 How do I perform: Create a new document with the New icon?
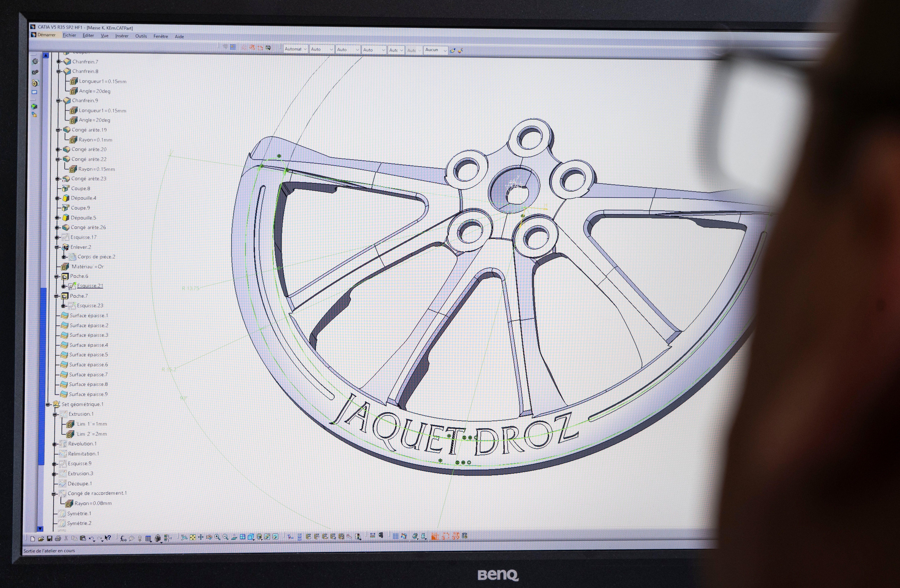pyautogui.click(x=33, y=539)
